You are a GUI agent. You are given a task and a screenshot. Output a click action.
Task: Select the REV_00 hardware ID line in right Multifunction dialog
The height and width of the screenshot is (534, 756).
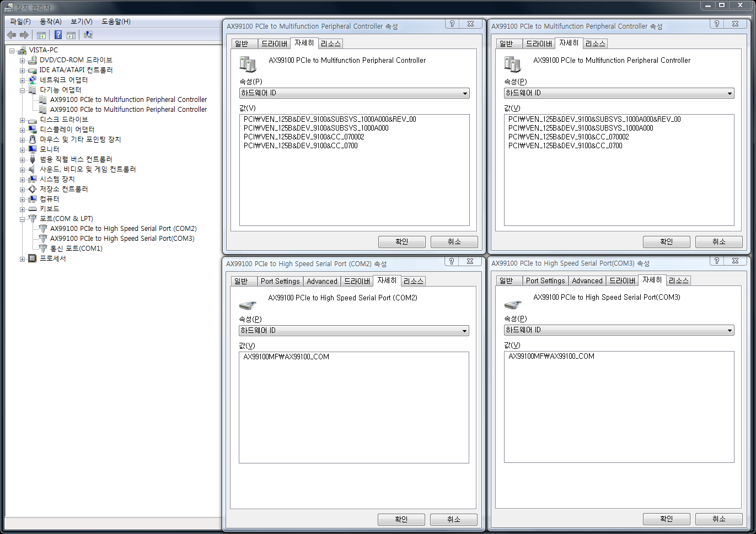594,120
